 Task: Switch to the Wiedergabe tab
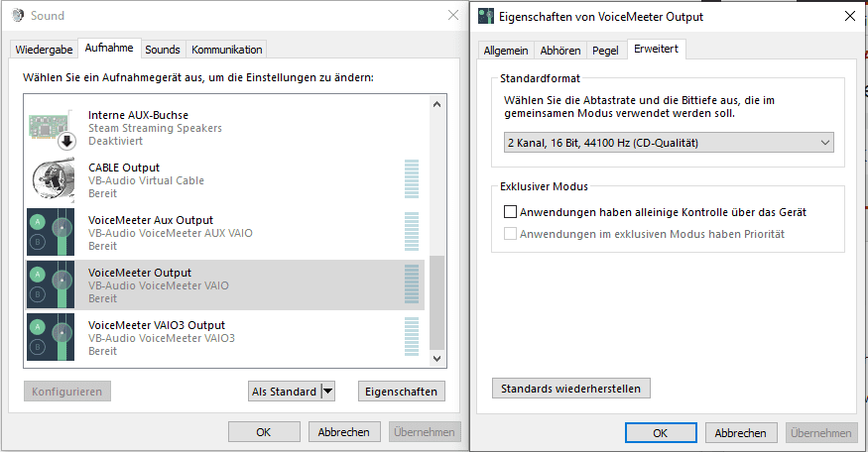pos(44,50)
